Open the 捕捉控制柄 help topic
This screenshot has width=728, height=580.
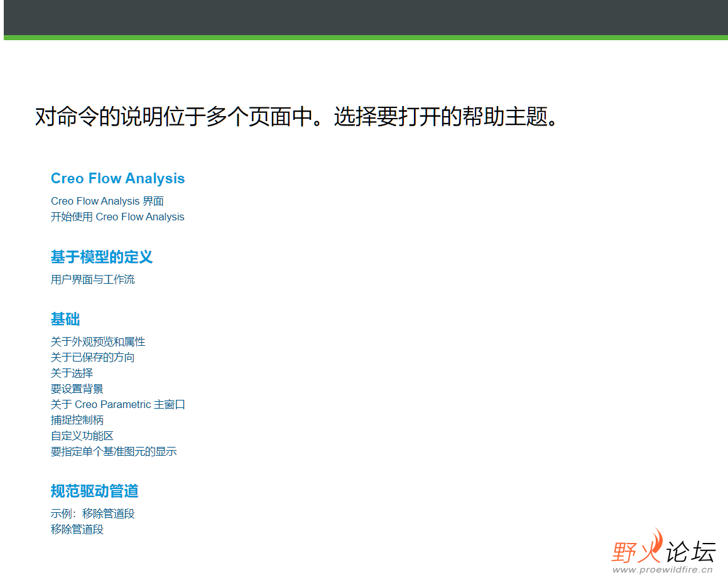(77, 421)
